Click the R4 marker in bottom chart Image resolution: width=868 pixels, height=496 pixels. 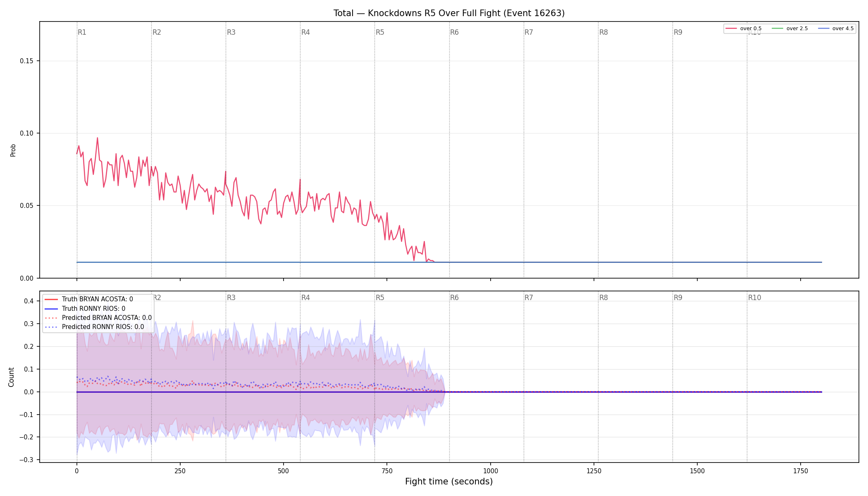click(305, 298)
